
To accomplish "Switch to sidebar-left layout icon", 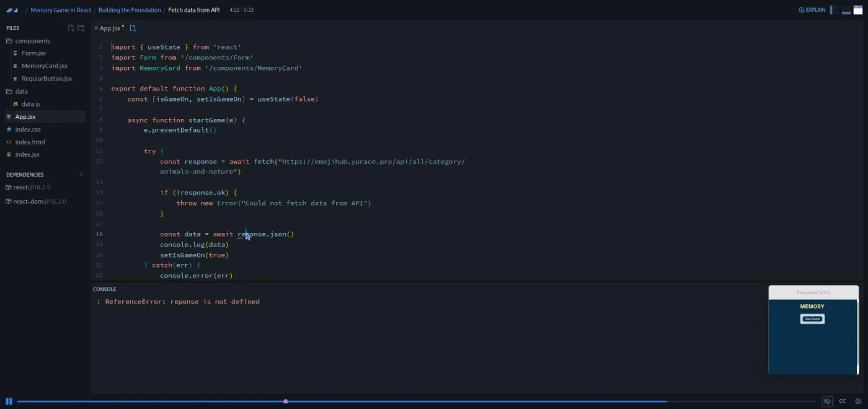I will pyautogui.click(x=834, y=10).
